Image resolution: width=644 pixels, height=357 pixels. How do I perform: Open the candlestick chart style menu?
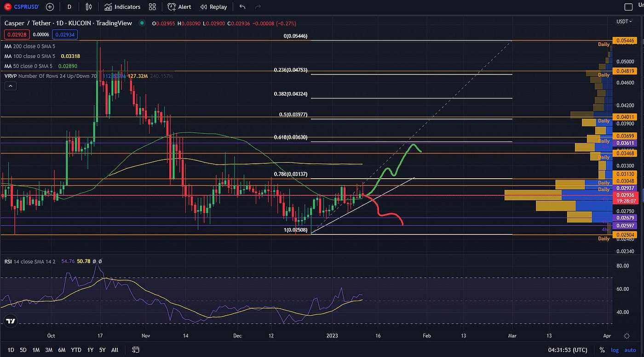(x=89, y=7)
